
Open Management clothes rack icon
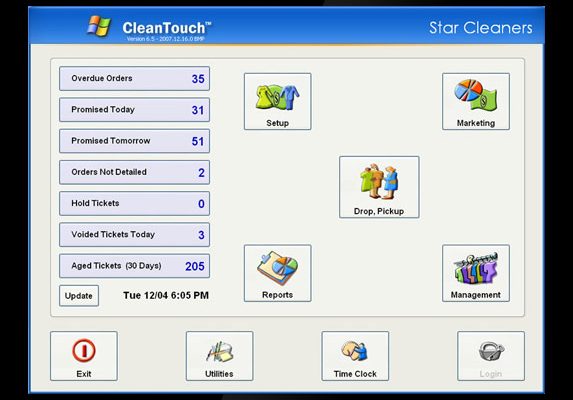pyautogui.click(x=475, y=268)
